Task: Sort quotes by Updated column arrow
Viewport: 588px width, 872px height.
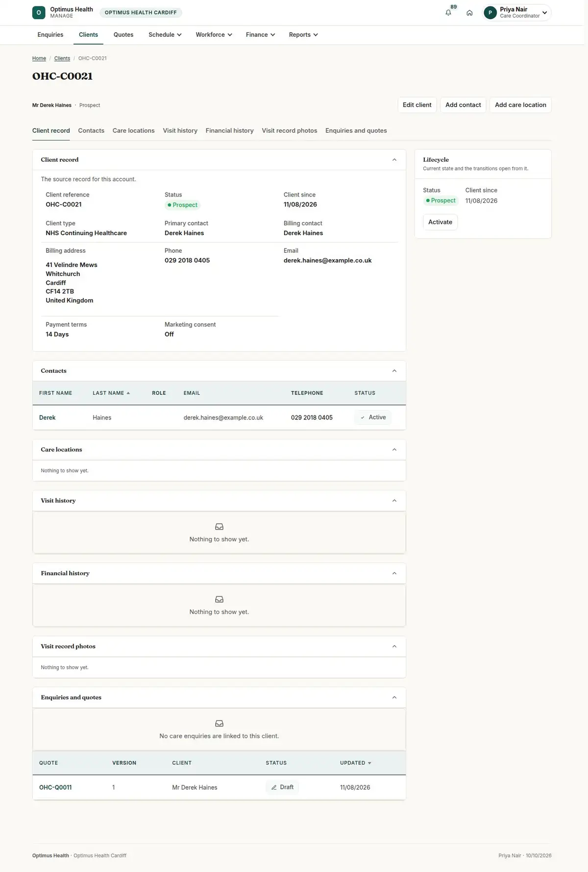Action: coord(369,763)
